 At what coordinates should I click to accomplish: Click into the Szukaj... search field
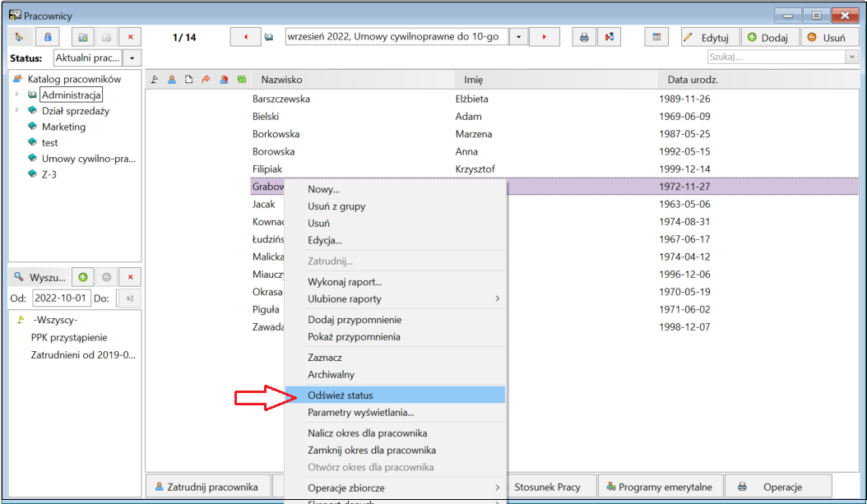click(777, 57)
